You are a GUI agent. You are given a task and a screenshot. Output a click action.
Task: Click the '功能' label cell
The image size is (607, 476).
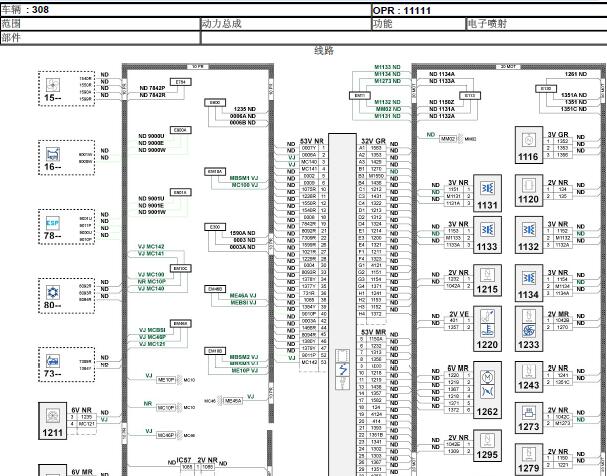click(x=419, y=24)
